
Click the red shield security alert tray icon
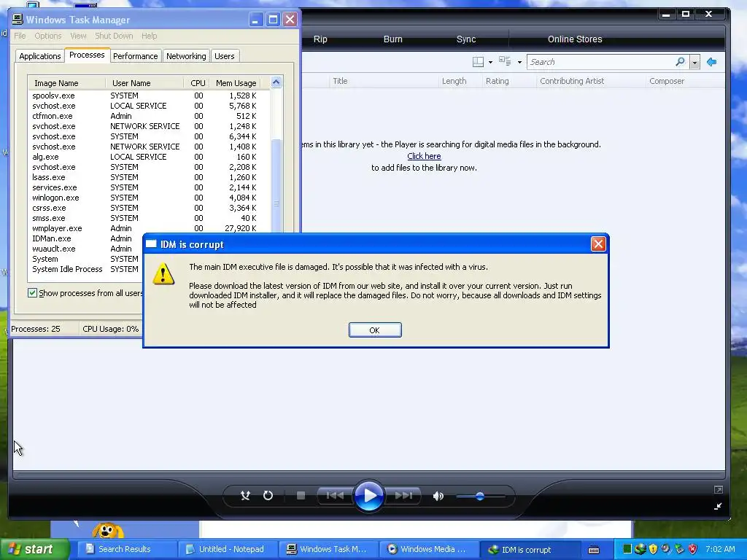(693, 549)
